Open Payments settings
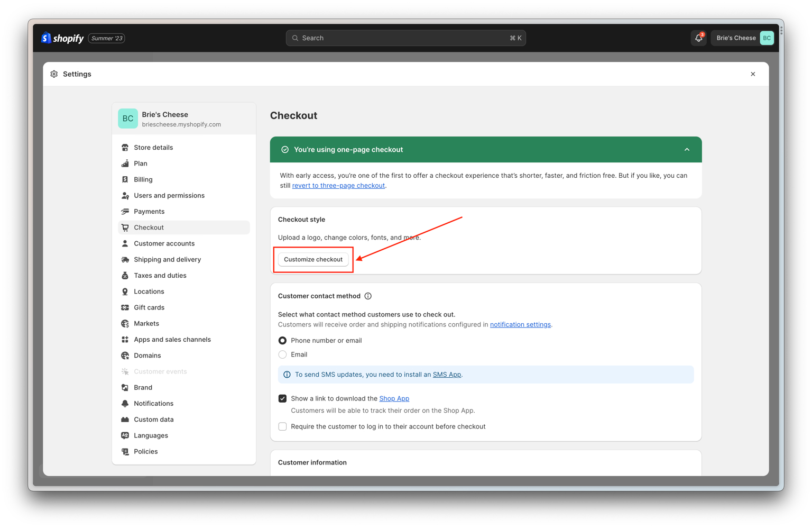812x528 pixels. [184, 212]
